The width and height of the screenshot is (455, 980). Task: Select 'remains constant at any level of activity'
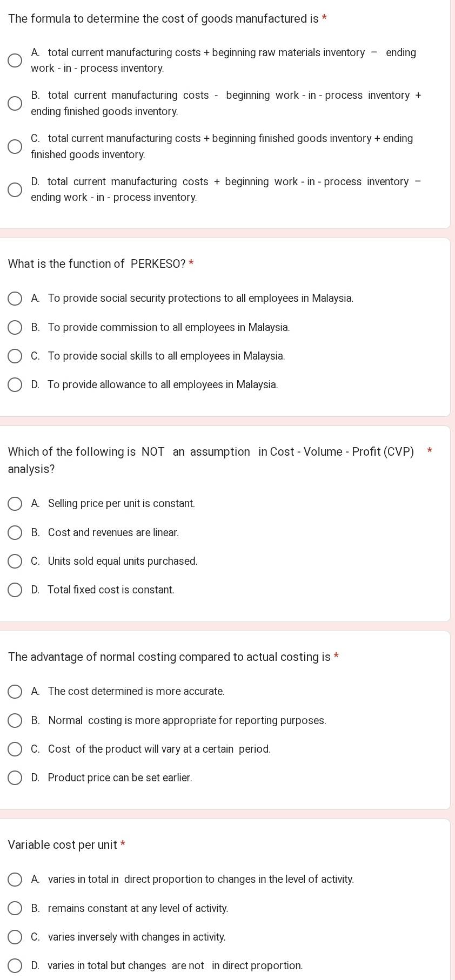[x=15, y=909]
